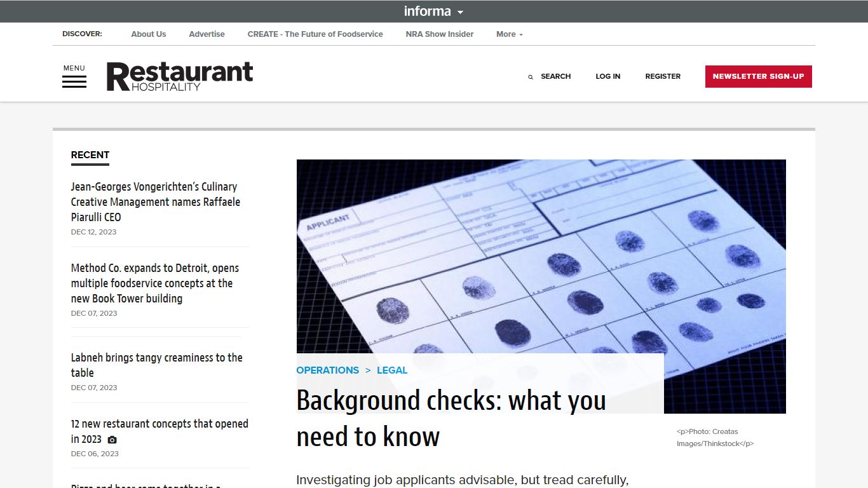Image resolution: width=868 pixels, height=488 pixels.
Task: Click the REGISTER link
Action: [x=663, y=76]
